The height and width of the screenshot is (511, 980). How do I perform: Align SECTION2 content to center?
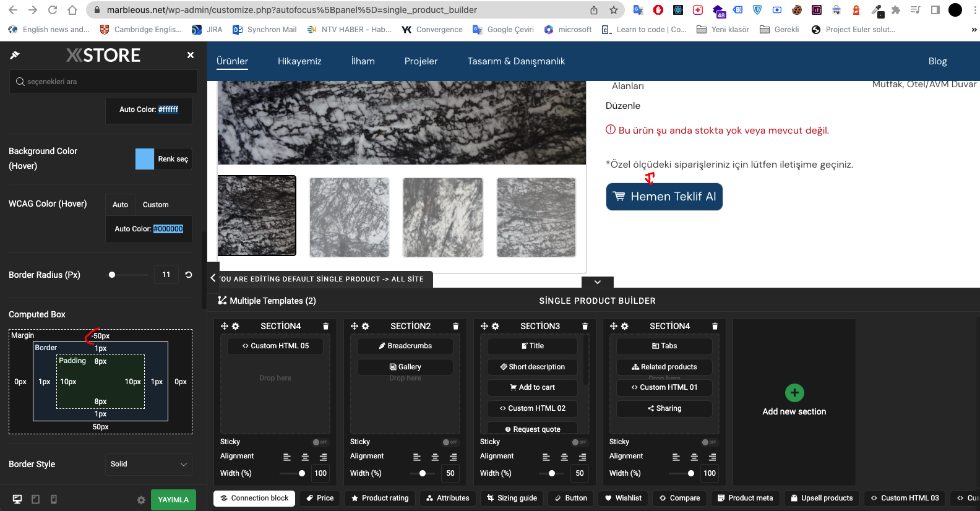tap(435, 457)
